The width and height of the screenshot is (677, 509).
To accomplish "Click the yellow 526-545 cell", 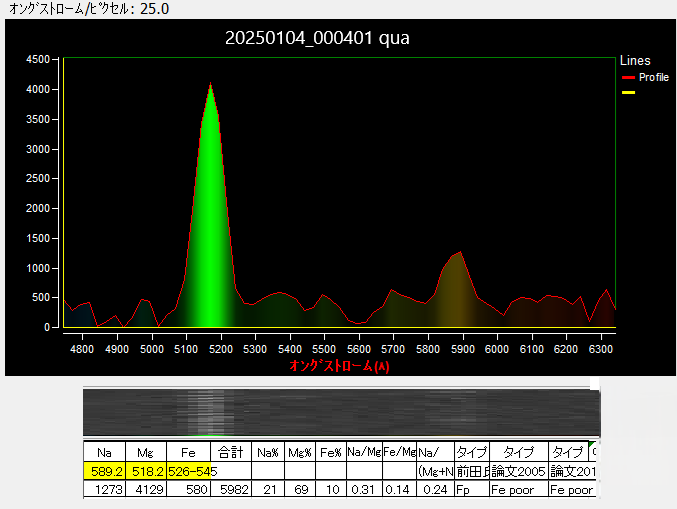I will point(189,471).
